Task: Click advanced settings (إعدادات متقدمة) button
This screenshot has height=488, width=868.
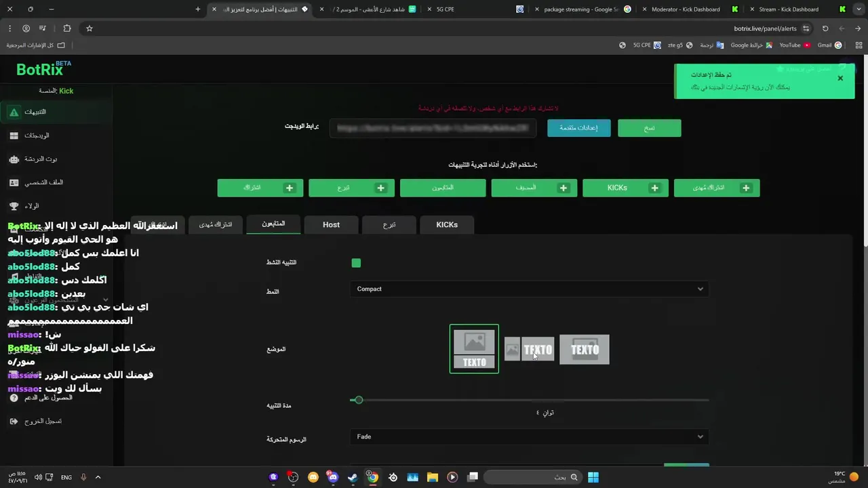Action: (x=579, y=128)
